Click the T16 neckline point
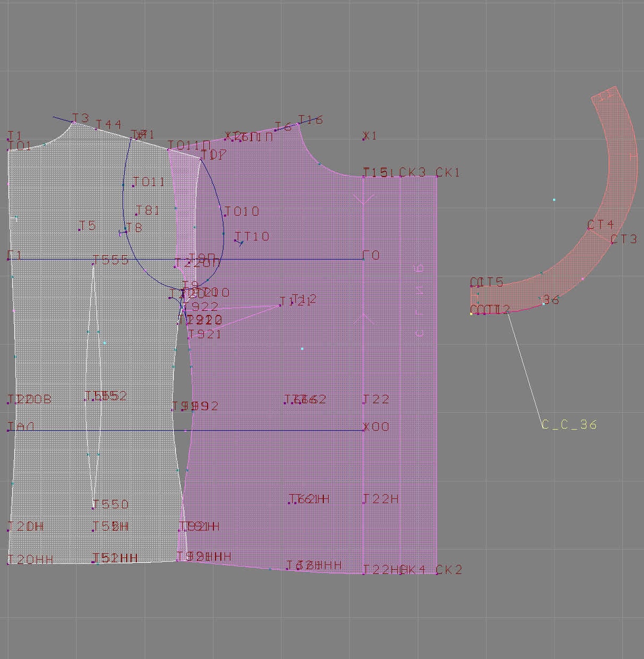The height and width of the screenshot is (659, 644). (299, 124)
